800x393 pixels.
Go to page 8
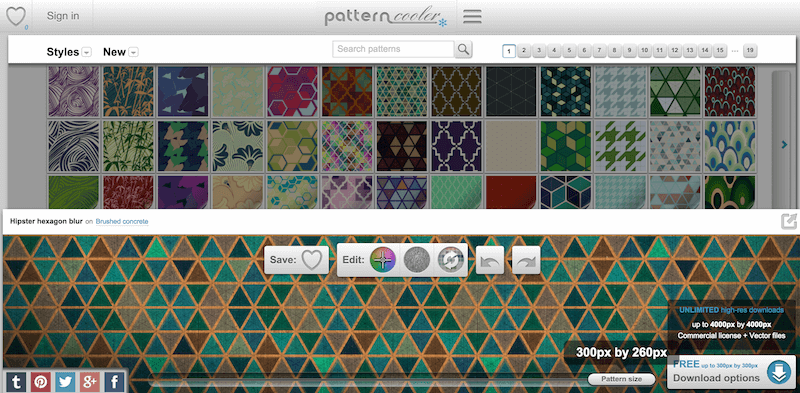[x=614, y=51]
